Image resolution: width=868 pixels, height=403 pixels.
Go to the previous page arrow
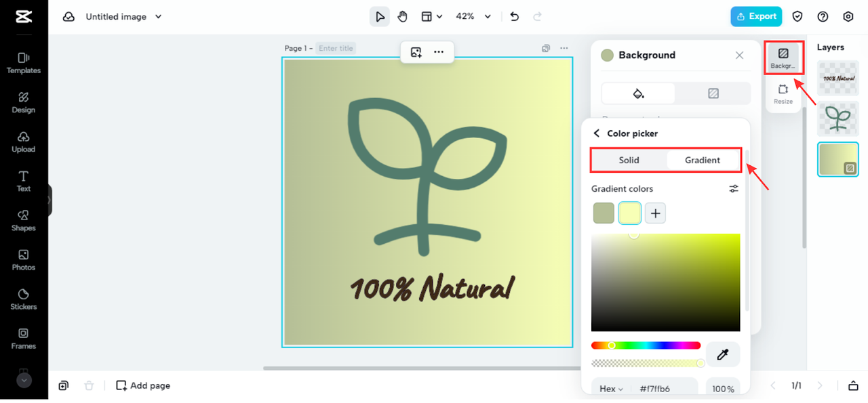[x=772, y=385]
